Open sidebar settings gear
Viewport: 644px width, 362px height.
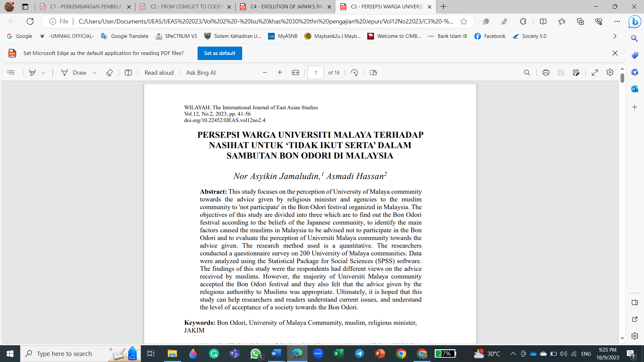pyautogui.click(x=634, y=336)
